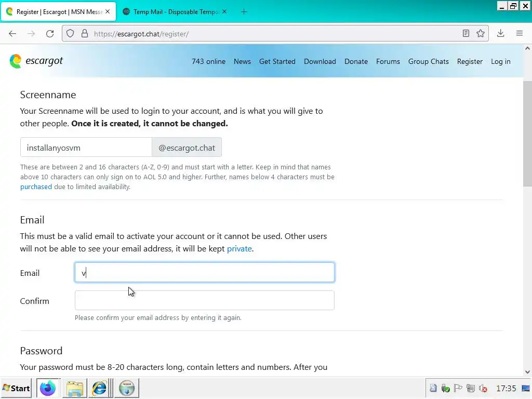Open the Firefox downloads panel

point(500,33)
